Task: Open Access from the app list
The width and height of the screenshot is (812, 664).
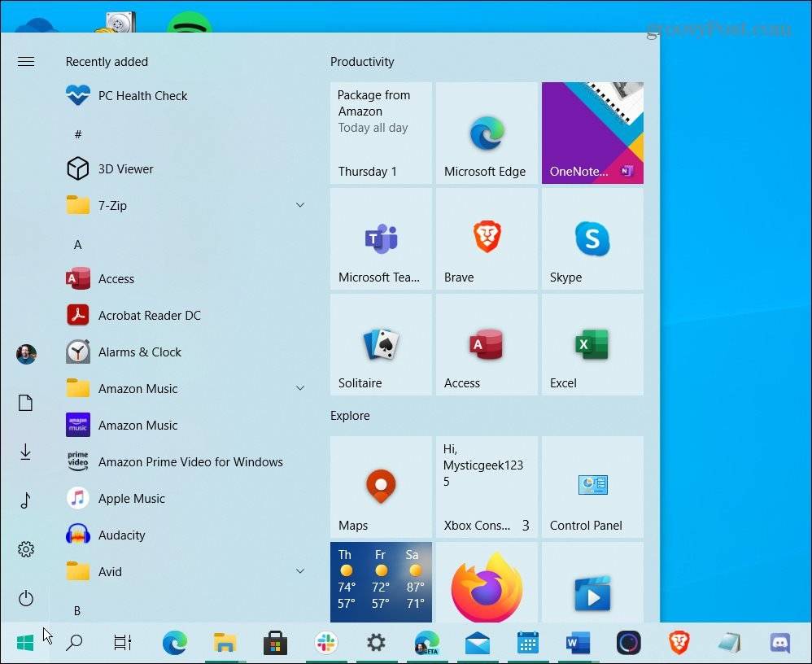Action: 186,278
